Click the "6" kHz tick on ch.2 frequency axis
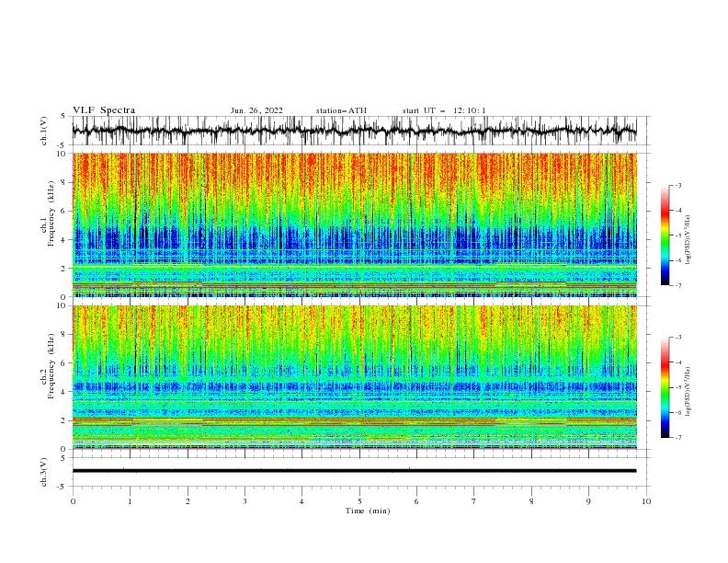 tap(63, 363)
